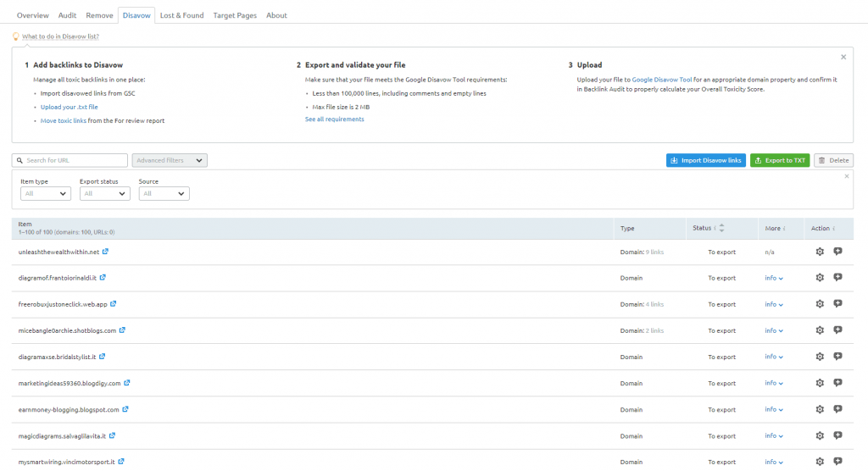Expand info for freerobuxjustoneclick.web.app
The width and height of the screenshot is (868, 471).
[774, 304]
